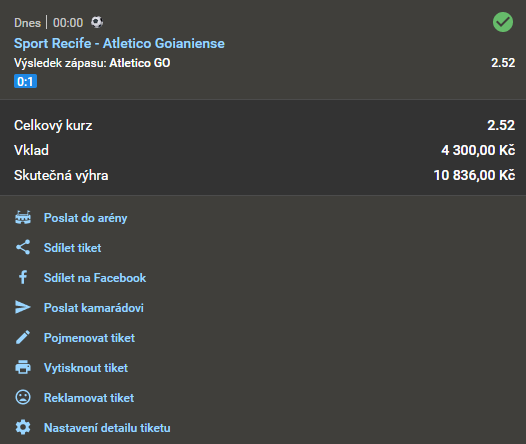The width and height of the screenshot is (526, 444).
Task: Select Sdílet na Facebook text
Action: click(x=95, y=278)
